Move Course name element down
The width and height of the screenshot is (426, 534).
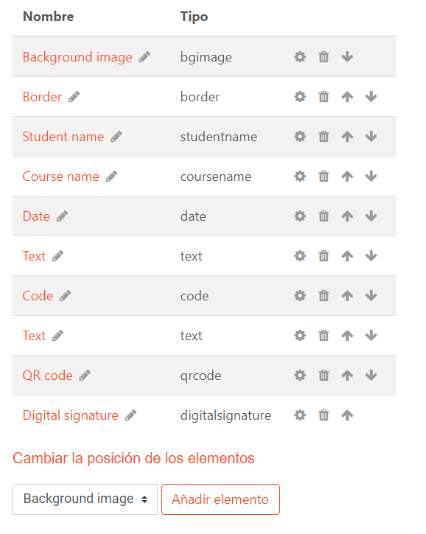(x=371, y=176)
